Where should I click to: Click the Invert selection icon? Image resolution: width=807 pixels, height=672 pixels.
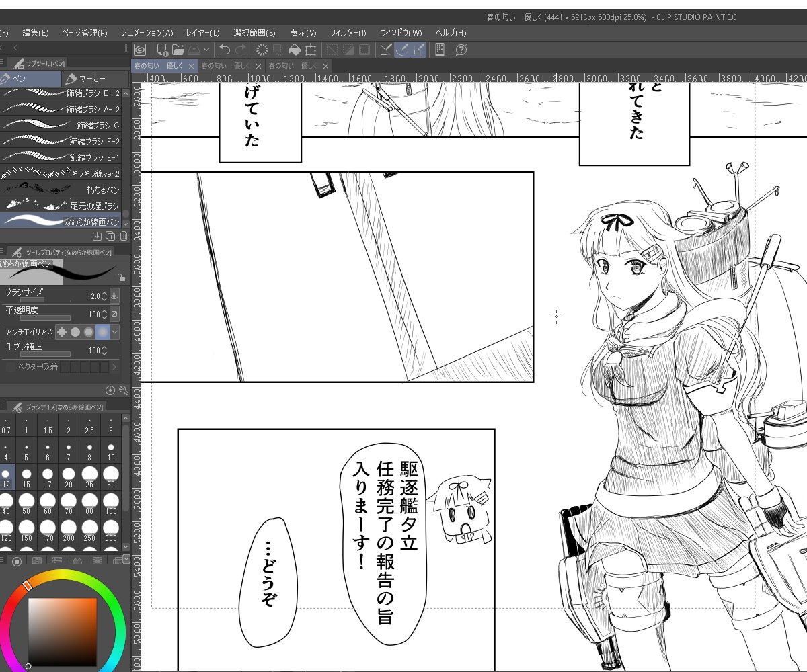tap(348, 49)
